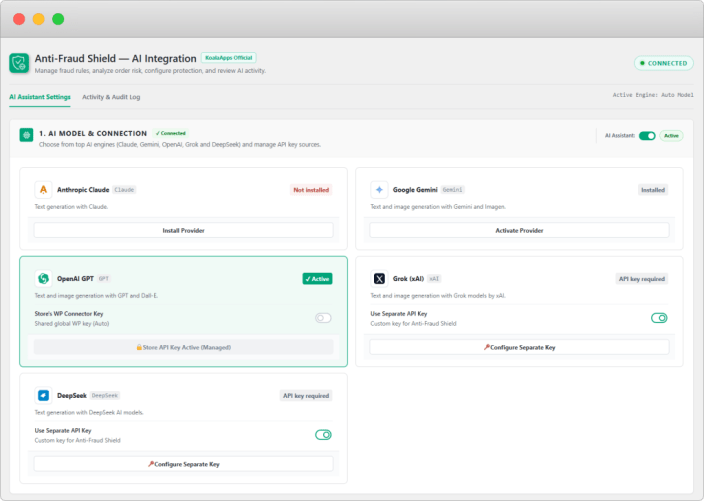Click the macOS green fullscreen window button
This screenshot has width=704, height=501.
58,19
